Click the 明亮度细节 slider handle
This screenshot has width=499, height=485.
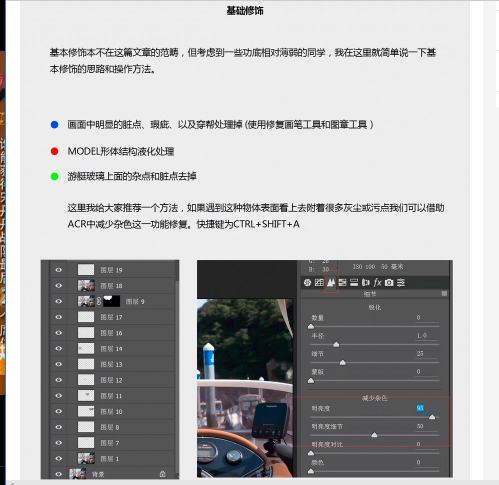click(x=374, y=435)
